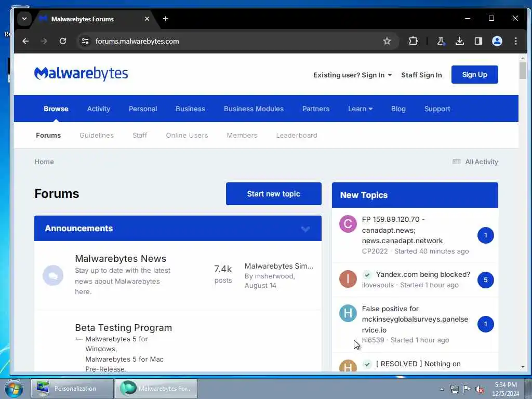Close the Malwarebytes Forums tab

(x=147, y=19)
